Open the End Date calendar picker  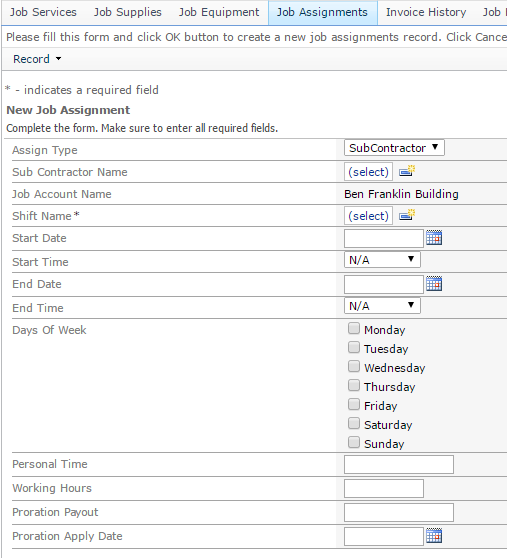[434, 284]
